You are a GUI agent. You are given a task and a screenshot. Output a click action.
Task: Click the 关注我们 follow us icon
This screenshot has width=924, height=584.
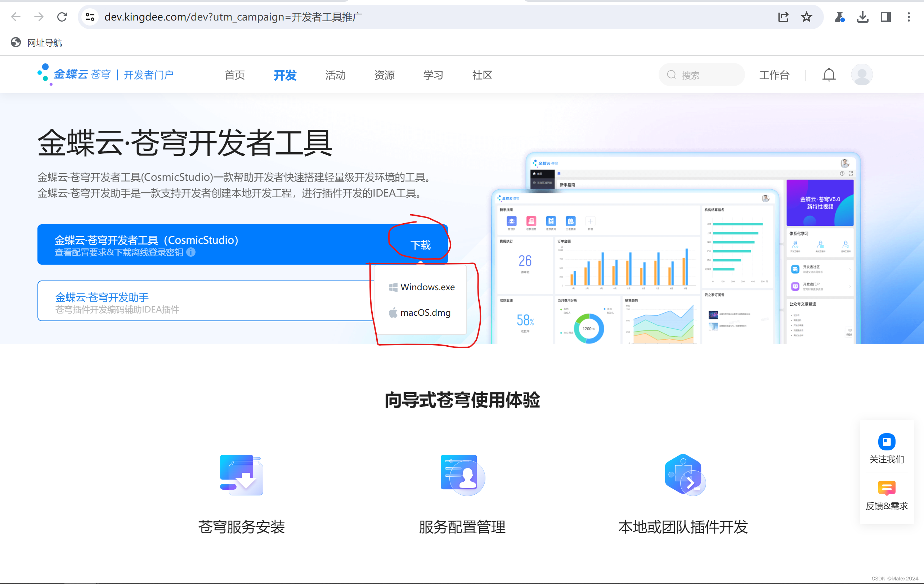(886, 442)
